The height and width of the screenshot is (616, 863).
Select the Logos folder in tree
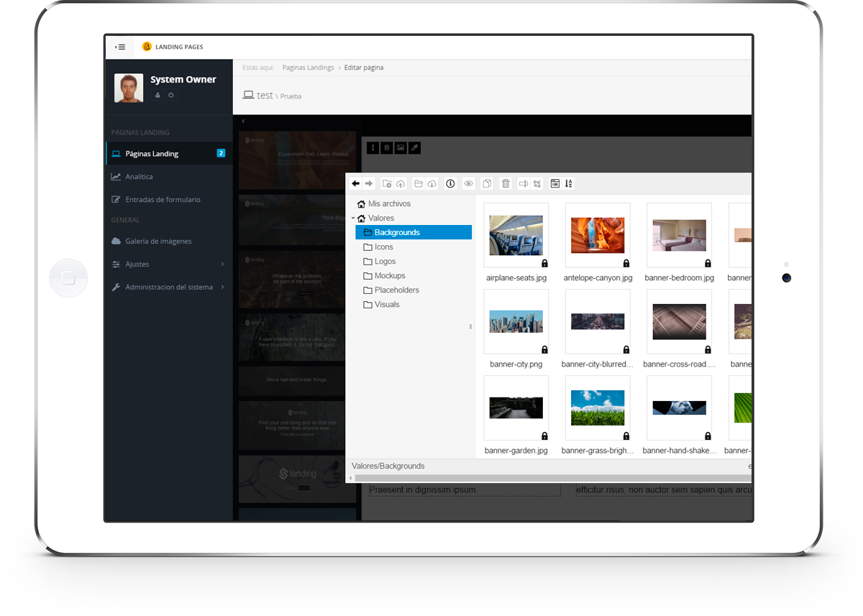tap(380, 261)
